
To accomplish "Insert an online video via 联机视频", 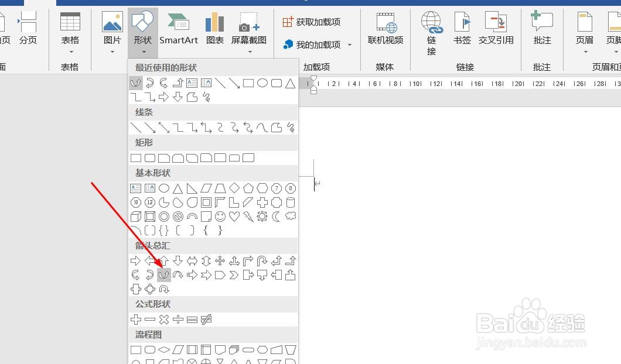I will pos(385,28).
